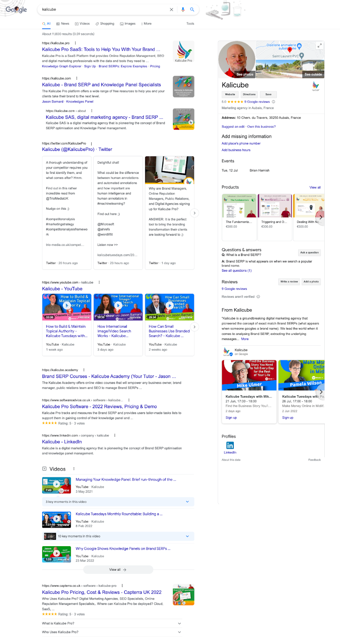Open The Fundamentals product thumbnail
Screen dimensions: 340x644
tap(239, 206)
